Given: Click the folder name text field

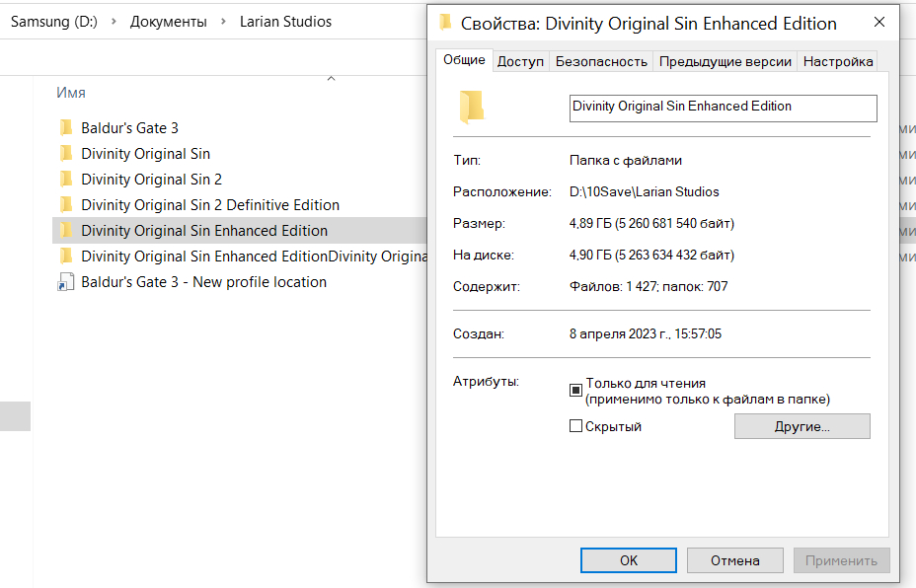Looking at the screenshot, I should point(723,107).
